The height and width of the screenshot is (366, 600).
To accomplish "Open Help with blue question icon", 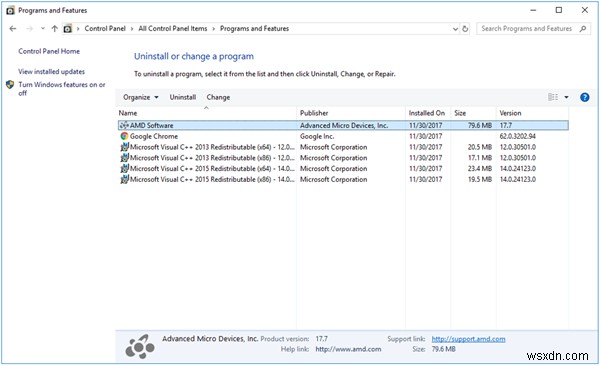I will tap(585, 97).
